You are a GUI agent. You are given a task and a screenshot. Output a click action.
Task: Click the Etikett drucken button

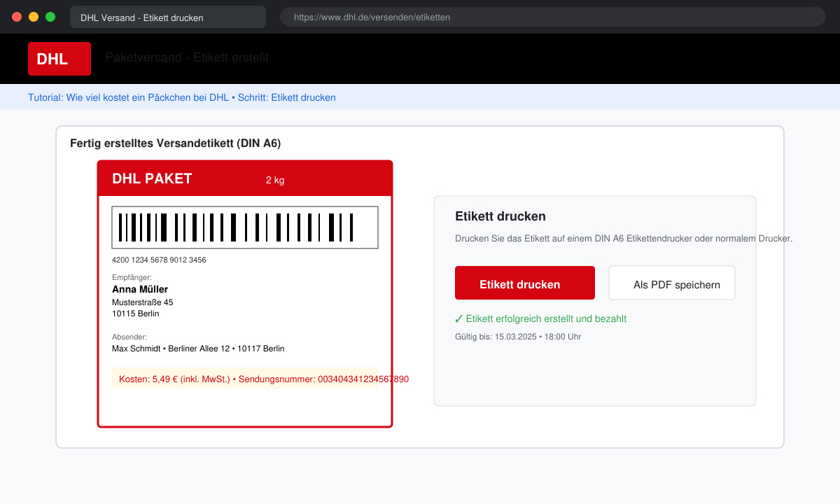525,283
